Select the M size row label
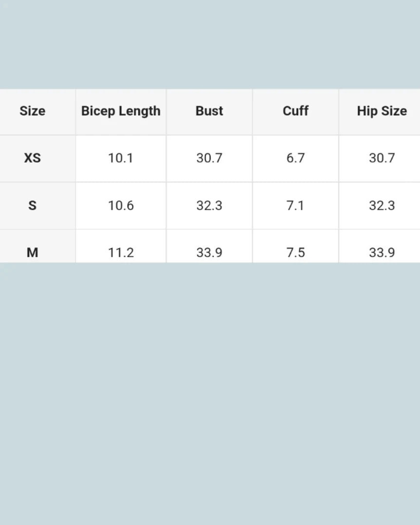The width and height of the screenshot is (420, 525). pos(32,252)
